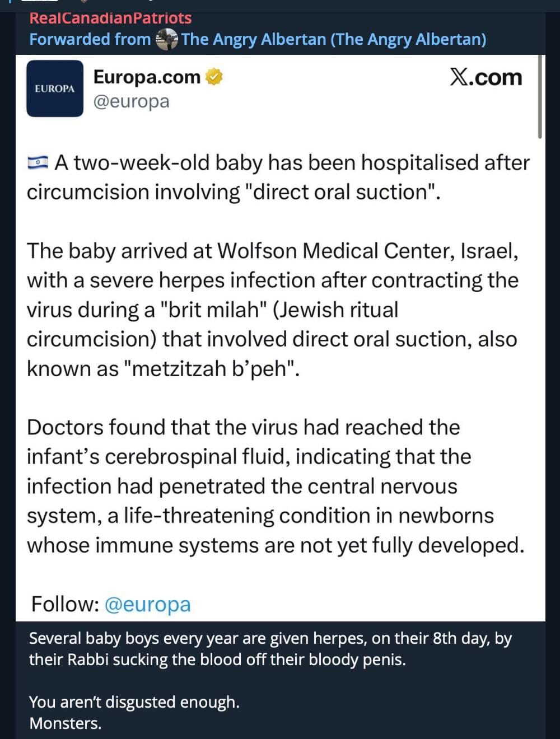560x739 pixels.
Task: Click the blue @europa link after Follow
Action: pos(148,605)
